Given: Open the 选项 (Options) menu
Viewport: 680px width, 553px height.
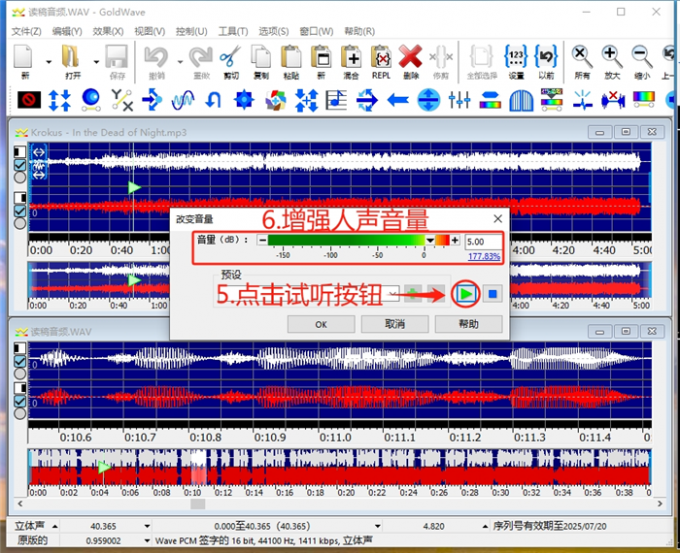Looking at the screenshot, I should (274, 31).
